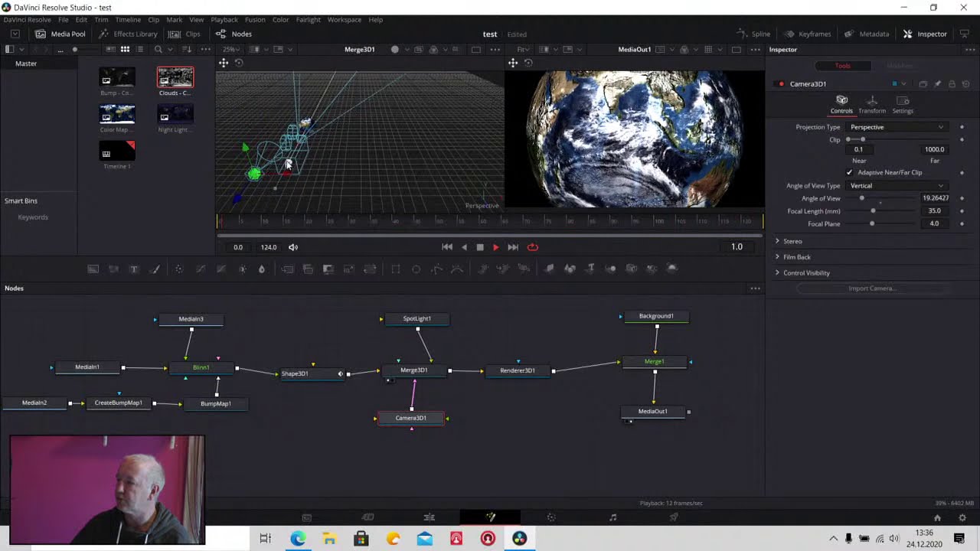Open the Projection Type dropdown
The width and height of the screenshot is (980, 551).
[896, 127]
